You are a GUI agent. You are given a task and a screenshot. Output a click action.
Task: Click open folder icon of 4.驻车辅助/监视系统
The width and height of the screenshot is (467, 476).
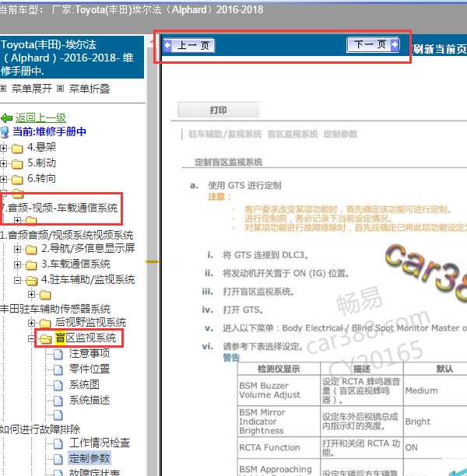[31, 281]
